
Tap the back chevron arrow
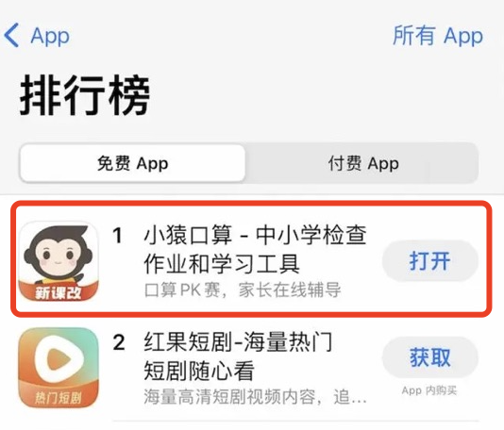click(11, 35)
